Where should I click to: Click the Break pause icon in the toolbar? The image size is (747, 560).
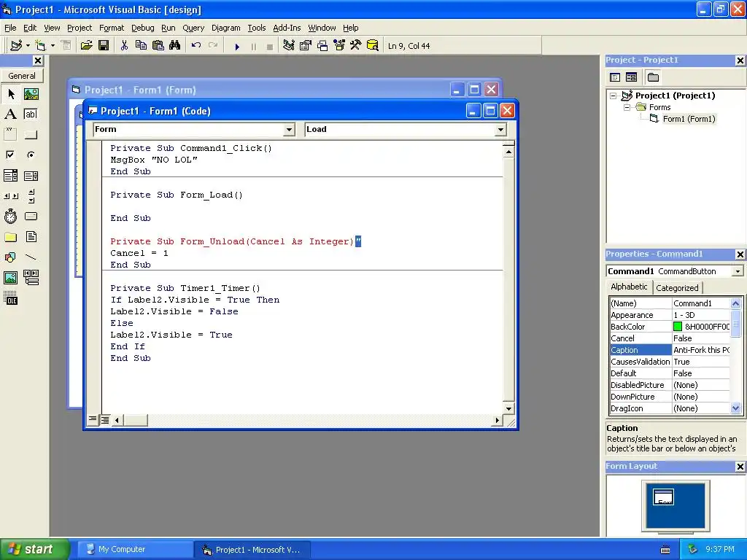(253, 46)
